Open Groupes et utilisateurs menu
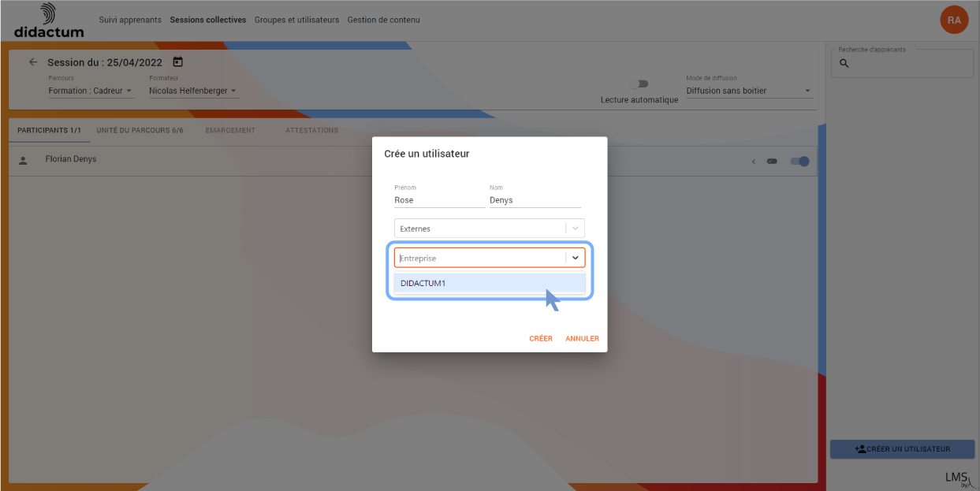The height and width of the screenshot is (491, 980). [x=296, y=20]
